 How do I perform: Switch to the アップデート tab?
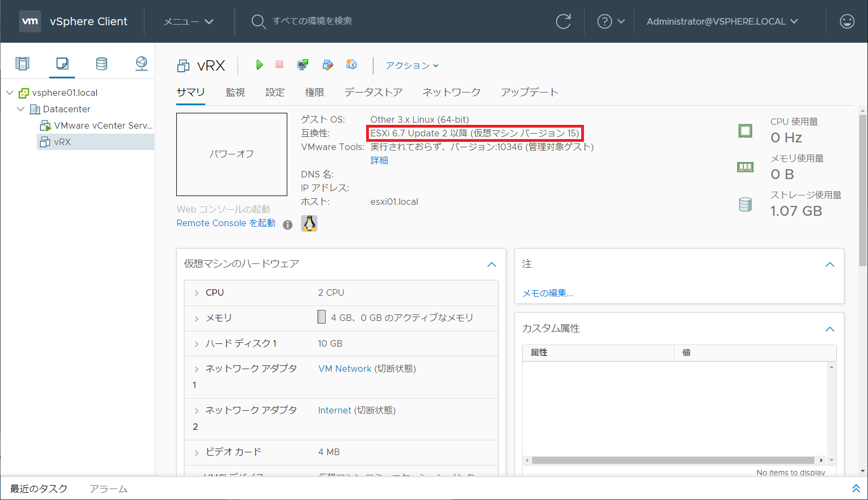pos(529,92)
